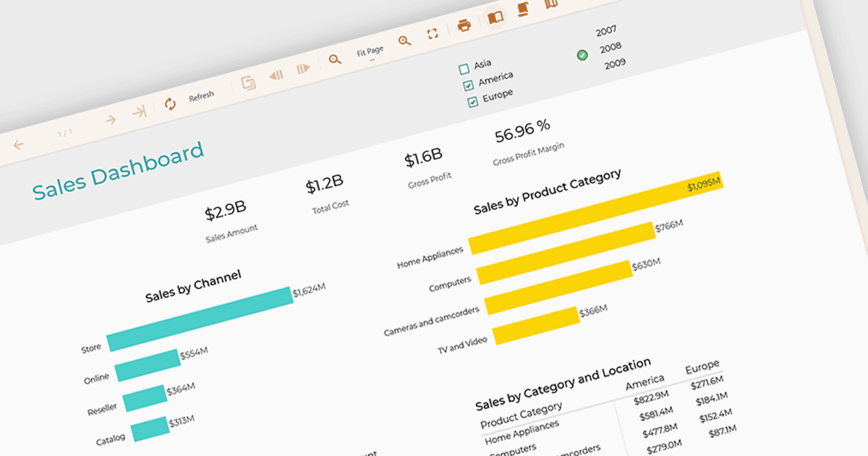The height and width of the screenshot is (456, 868).
Task: Click the Sales Dashboard title
Action: [x=118, y=172]
